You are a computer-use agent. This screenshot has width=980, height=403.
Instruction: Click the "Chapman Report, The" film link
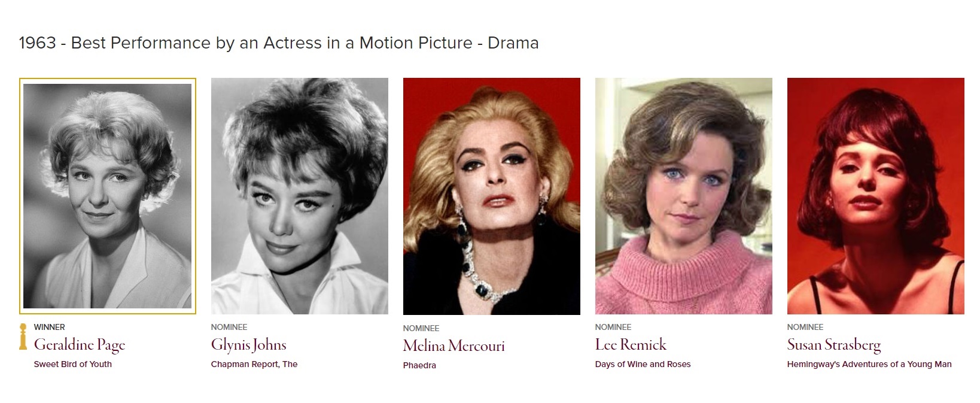[x=254, y=364]
